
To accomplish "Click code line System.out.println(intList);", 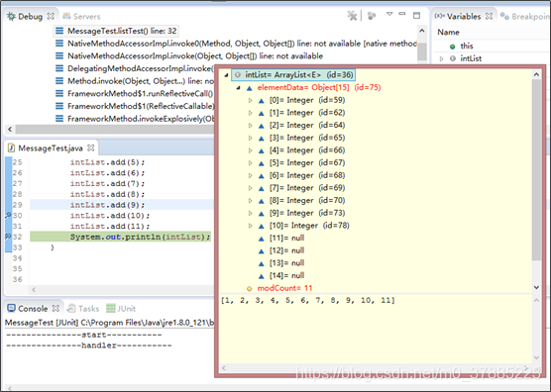I will click(x=140, y=237).
